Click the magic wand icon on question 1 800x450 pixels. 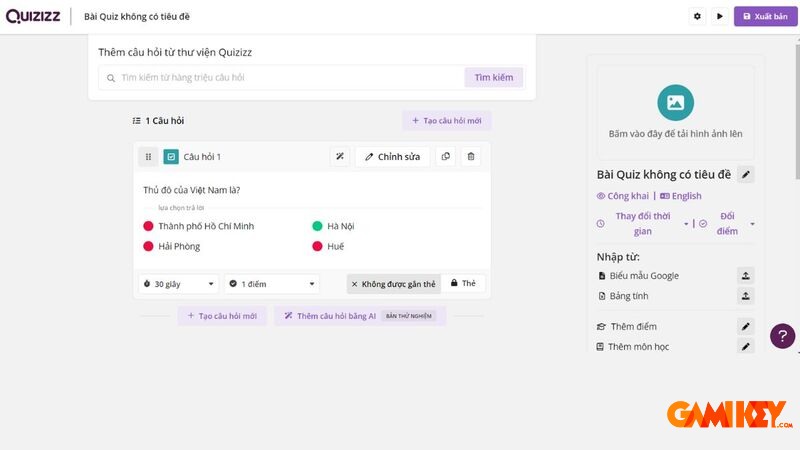(x=340, y=157)
